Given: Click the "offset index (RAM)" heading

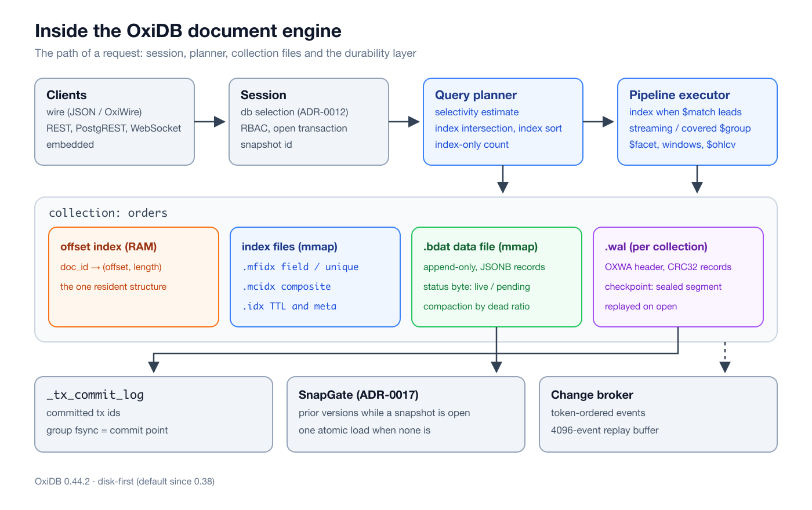Looking at the screenshot, I should tap(108, 247).
